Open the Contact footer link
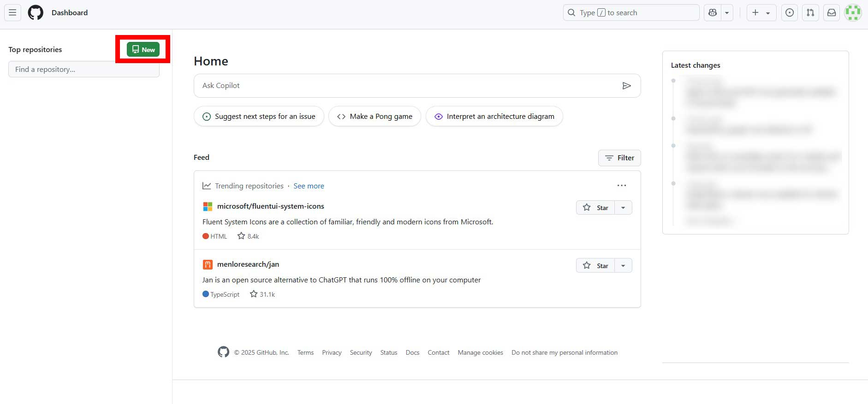This screenshot has width=868, height=404. (438, 352)
